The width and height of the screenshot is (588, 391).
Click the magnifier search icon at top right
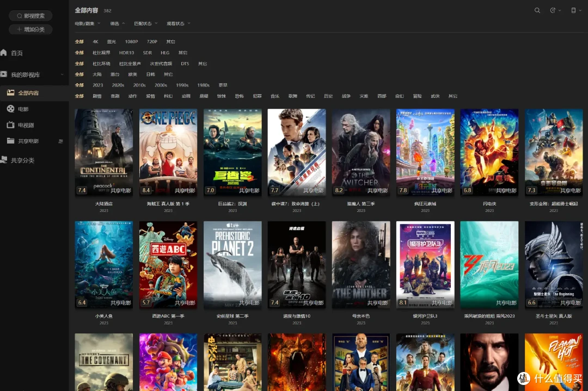point(537,10)
